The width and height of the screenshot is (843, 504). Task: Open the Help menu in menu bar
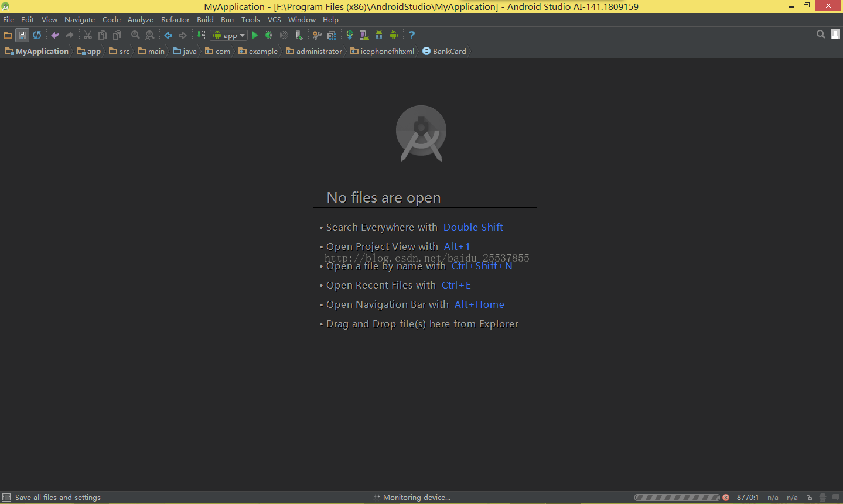330,20
